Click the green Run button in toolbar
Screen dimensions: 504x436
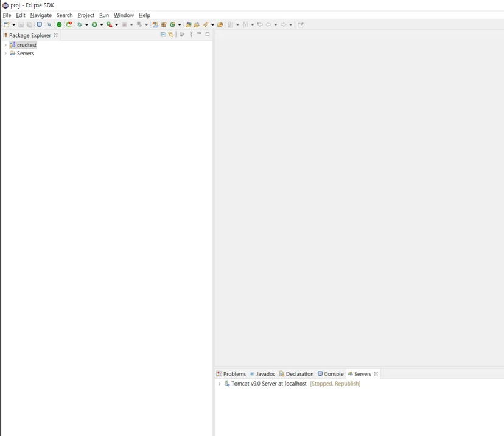[94, 25]
